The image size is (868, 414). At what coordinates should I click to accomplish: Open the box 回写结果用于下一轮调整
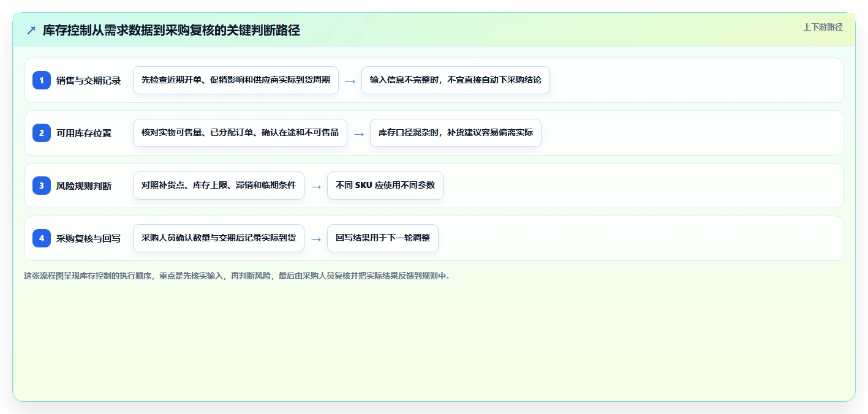383,238
